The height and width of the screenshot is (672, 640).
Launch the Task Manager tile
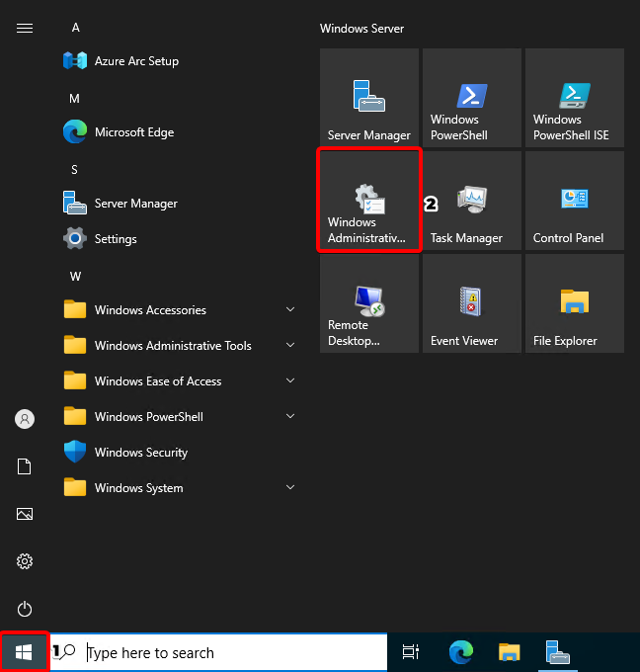[x=472, y=200]
